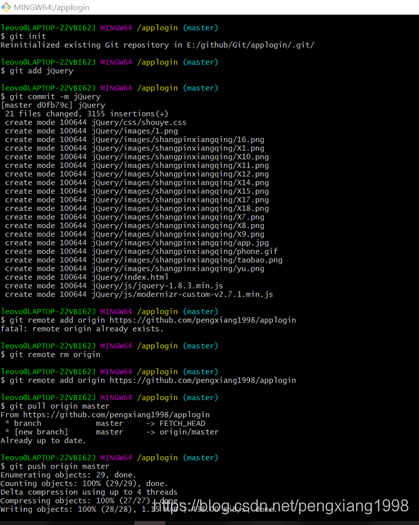Click the 'Already up to date.' message

pos(43,441)
